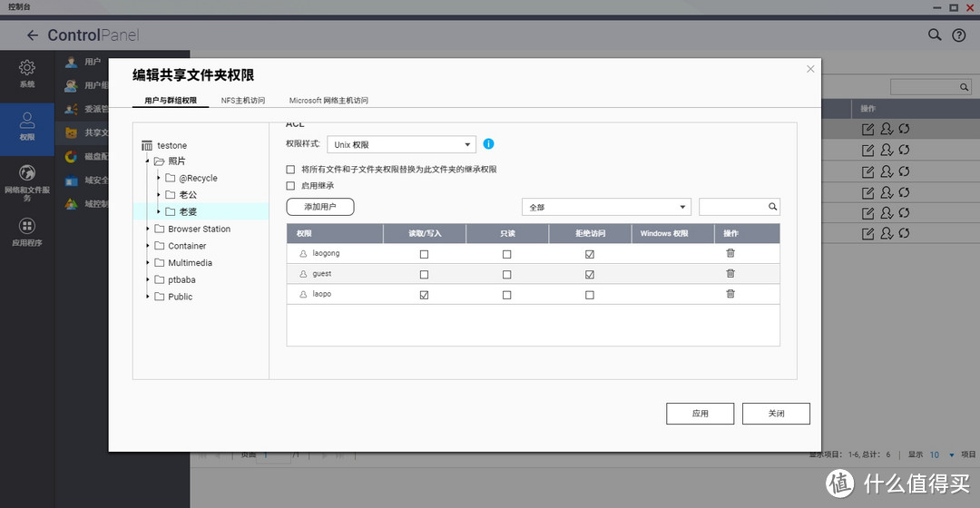Image resolution: width=980 pixels, height=508 pixels.
Task: Check the replace all subfolder permissions option
Action: click(x=290, y=170)
